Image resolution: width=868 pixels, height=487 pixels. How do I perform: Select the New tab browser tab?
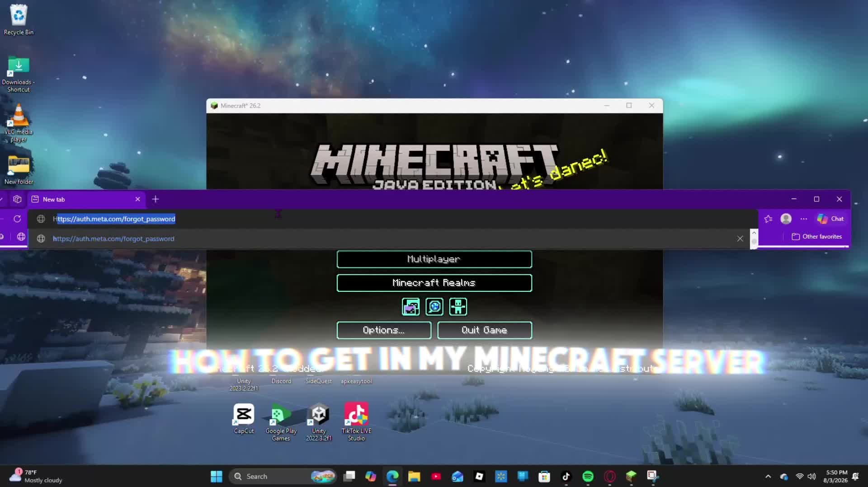86,199
